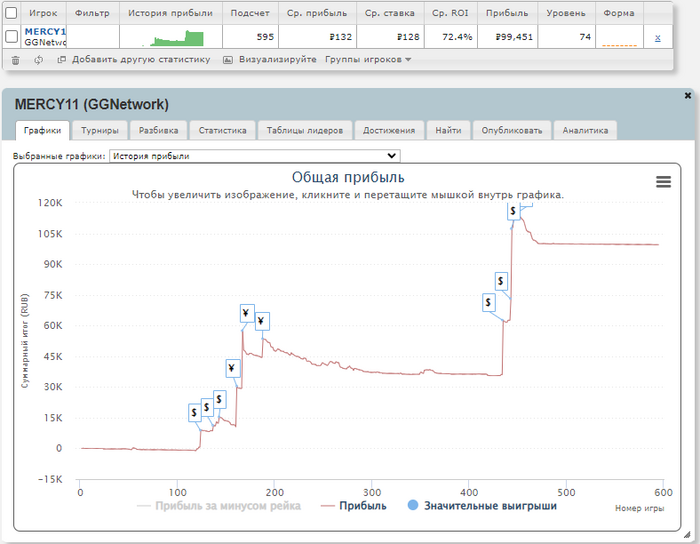Sort by the Ср. прибыль column header
The height and width of the screenshot is (544, 700).
click(x=317, y=13)
